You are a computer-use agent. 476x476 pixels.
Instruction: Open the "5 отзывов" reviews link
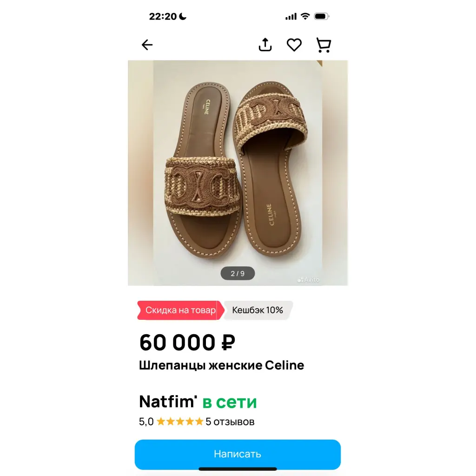tap(230, 422)
